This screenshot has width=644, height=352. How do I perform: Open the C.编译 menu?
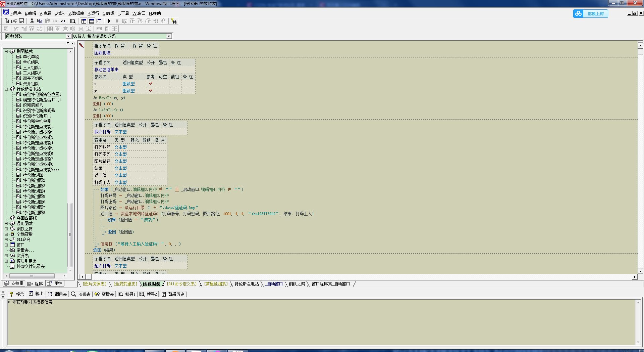108,13
